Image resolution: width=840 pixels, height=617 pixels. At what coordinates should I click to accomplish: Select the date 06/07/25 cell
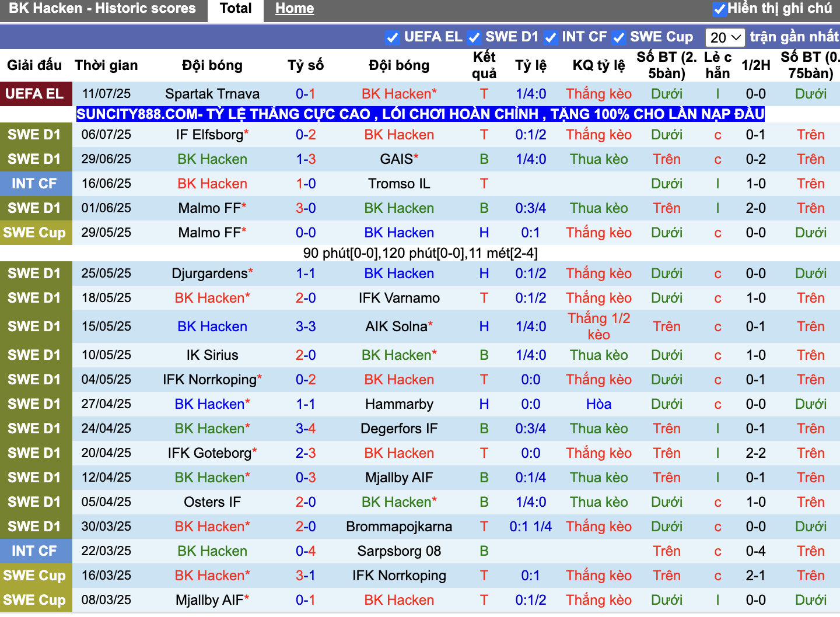(106, 135)
